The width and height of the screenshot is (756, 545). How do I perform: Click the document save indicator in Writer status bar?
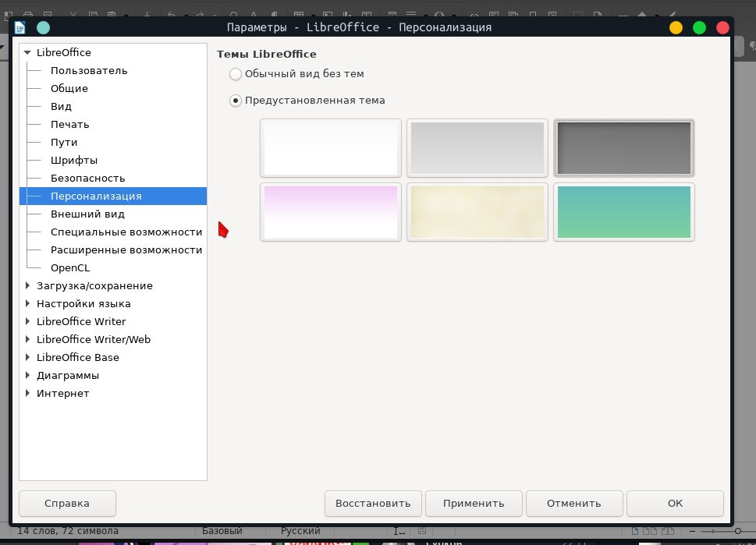422,531
